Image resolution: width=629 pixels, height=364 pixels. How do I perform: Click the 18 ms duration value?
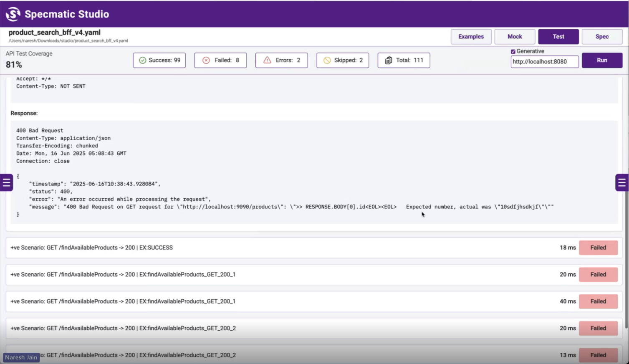(568, 248)
